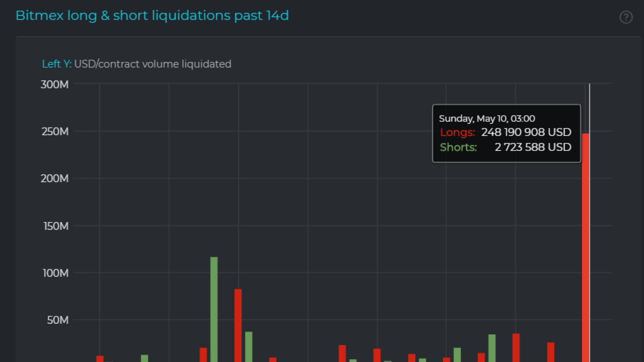Click the chart title 'Bitmex long & short liquidations past 14d'
Image resolution: width=644 pixels, height=362 pixels.
click(x=152, y=15)
